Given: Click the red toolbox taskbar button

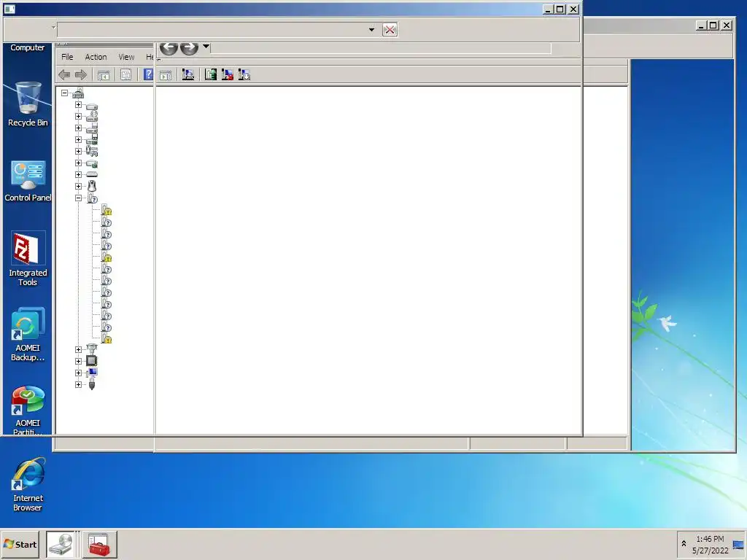Looking at the screenshot, I should click(x=99, y=544).
